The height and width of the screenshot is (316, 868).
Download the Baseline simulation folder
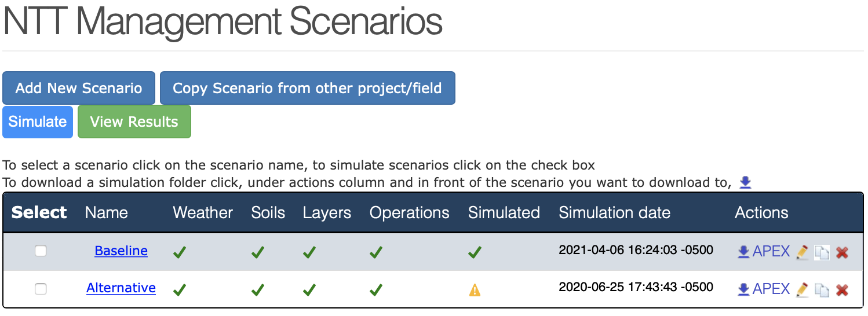(743, 252)
